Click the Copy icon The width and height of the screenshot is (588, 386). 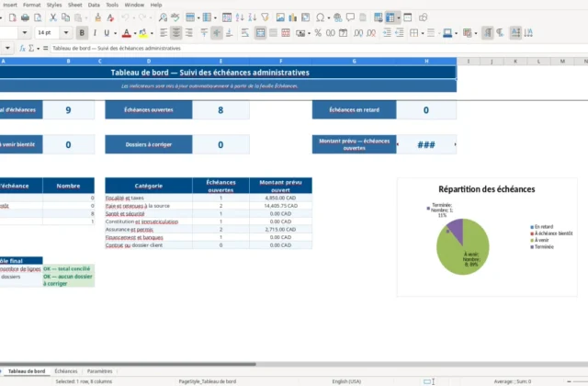point(65,17)
